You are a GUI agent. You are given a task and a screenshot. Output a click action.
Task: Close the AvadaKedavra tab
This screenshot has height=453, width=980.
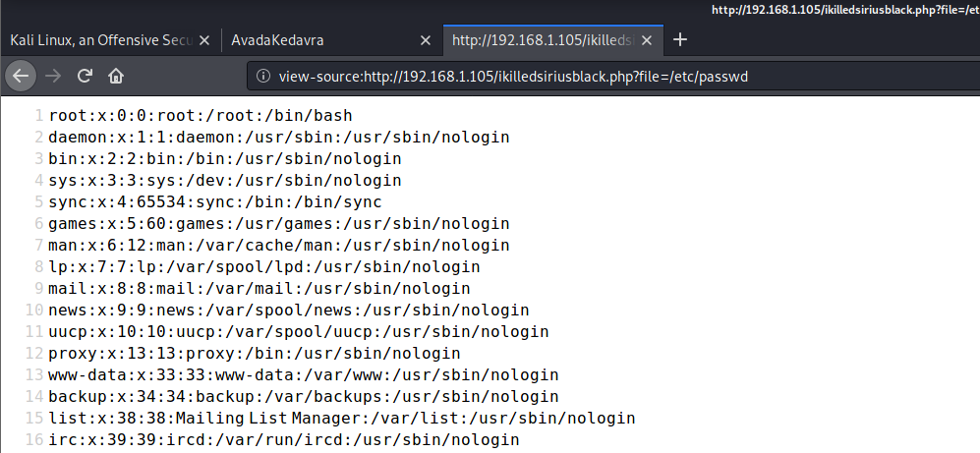[426, 40]
